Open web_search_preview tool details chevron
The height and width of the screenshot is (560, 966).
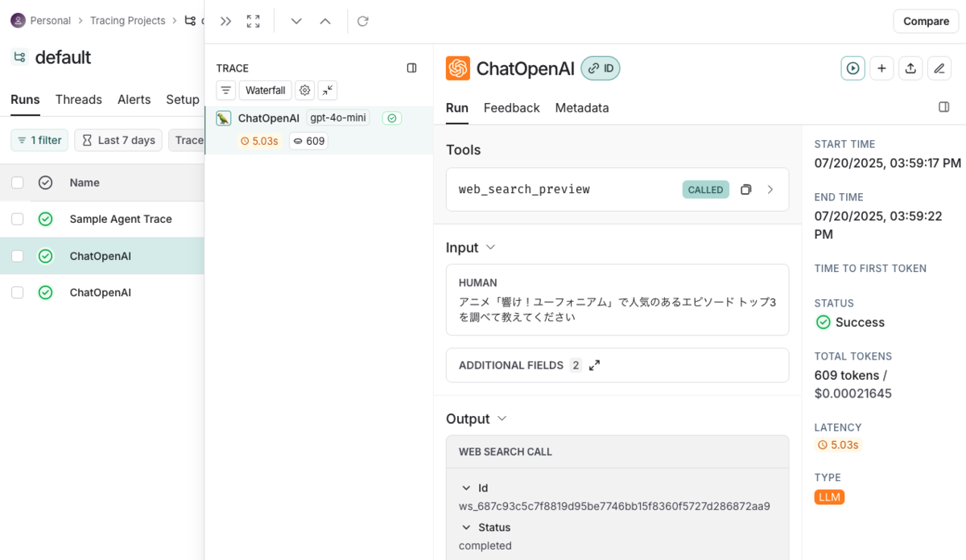pyautogui.click(x=770, y=190)
